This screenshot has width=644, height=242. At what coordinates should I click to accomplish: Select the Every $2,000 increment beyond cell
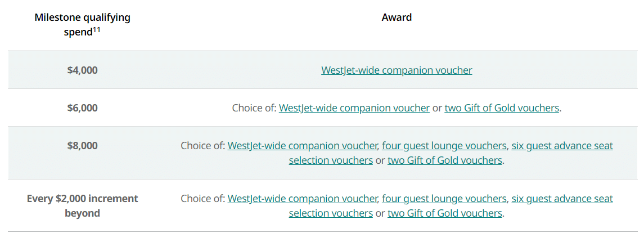pos(82,205)
